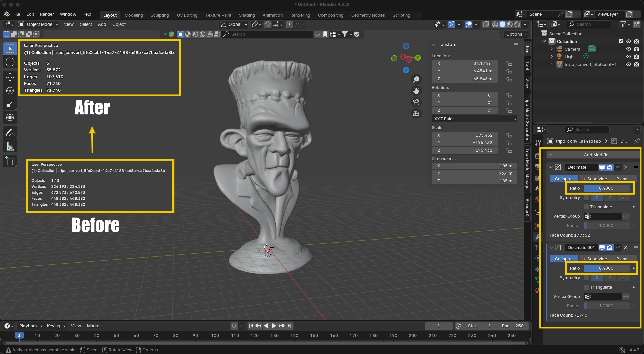The image size is (644, 354).
Task: Switch to the Shading workspace tab
Action: [x=247, y=15]
